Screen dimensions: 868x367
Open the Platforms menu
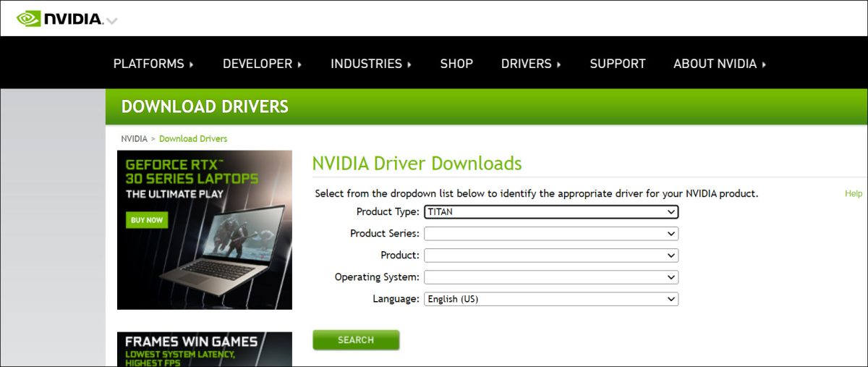click(x=153, y=64)
